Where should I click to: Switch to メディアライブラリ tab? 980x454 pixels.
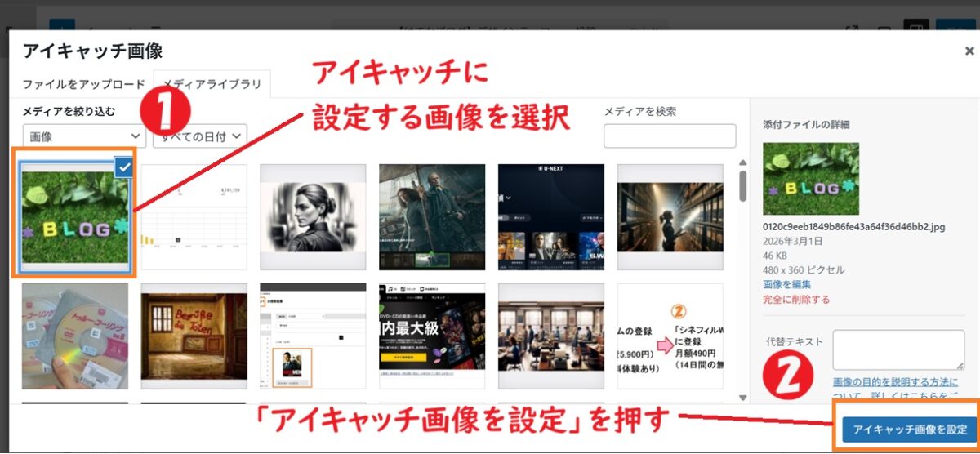tap(212, 84)
